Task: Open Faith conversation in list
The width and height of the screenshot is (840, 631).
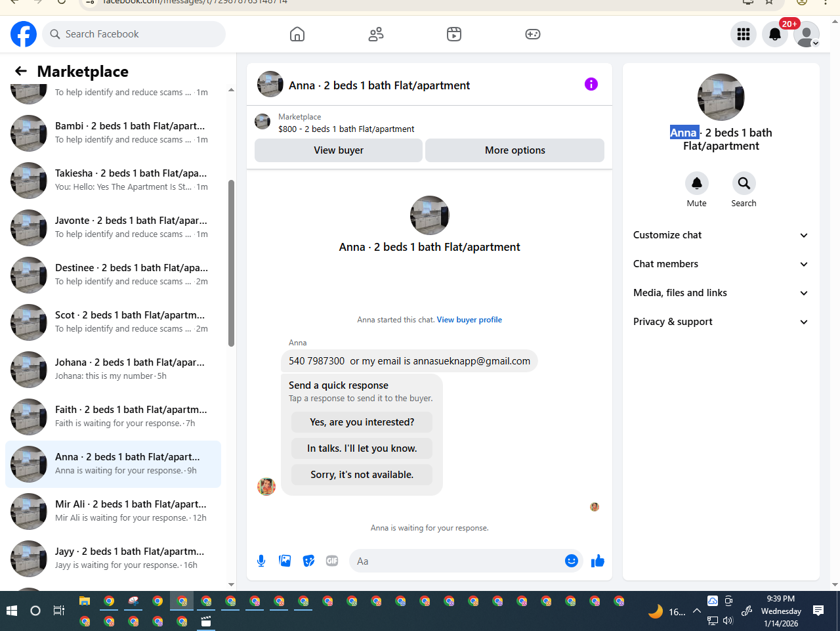Action: 113,416
